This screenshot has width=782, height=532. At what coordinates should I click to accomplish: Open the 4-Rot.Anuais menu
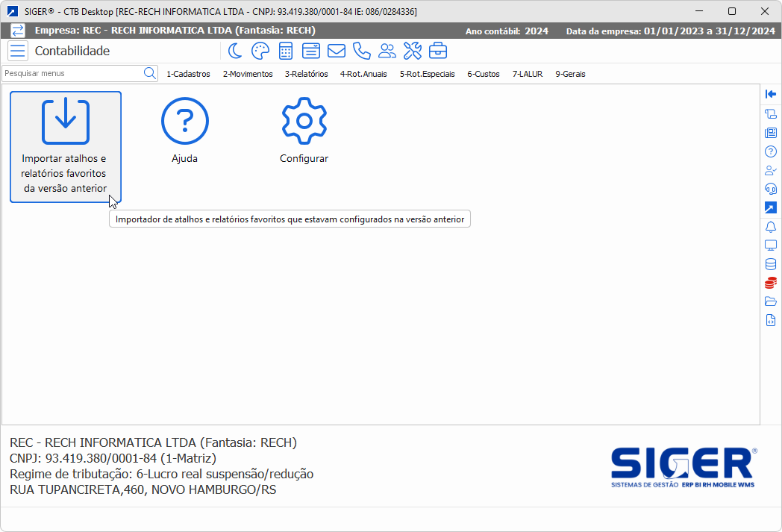363,74
